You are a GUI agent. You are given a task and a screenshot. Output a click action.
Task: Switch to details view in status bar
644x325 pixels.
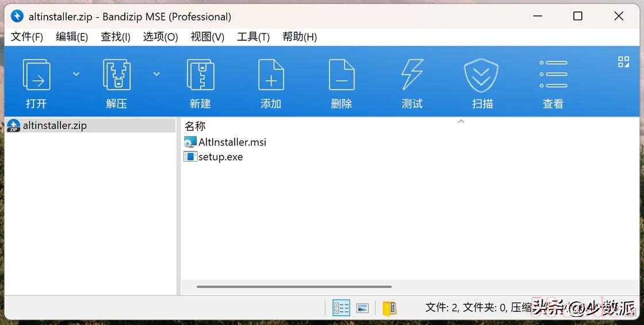pyautogui.click(x=342, y=308)
